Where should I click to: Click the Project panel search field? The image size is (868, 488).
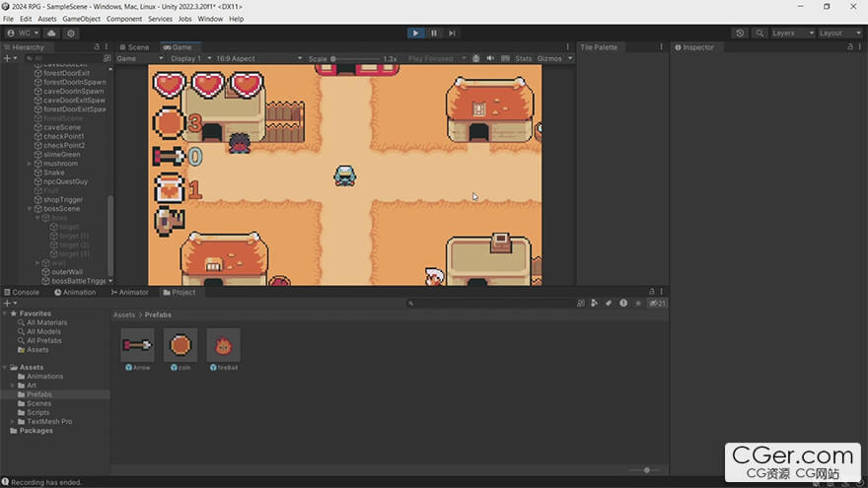coord(490,304)
